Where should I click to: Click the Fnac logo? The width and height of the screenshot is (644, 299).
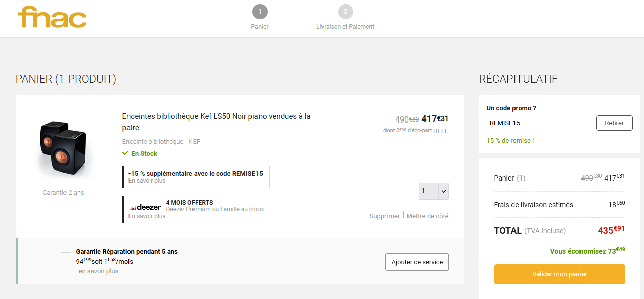[x=52, y=18]
